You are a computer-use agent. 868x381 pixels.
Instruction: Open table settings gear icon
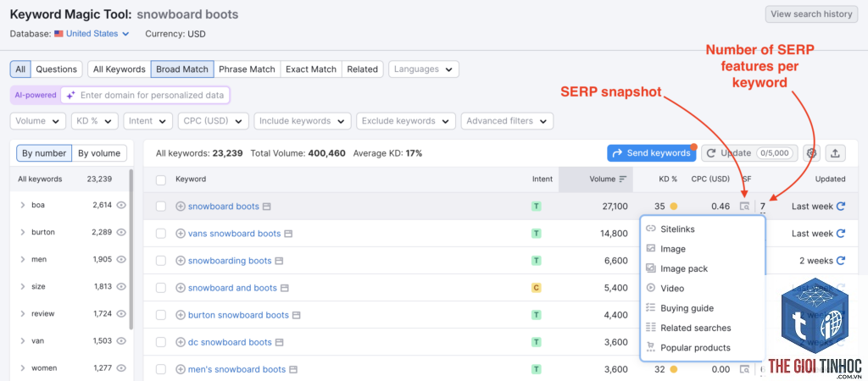[x=812, y=153]
